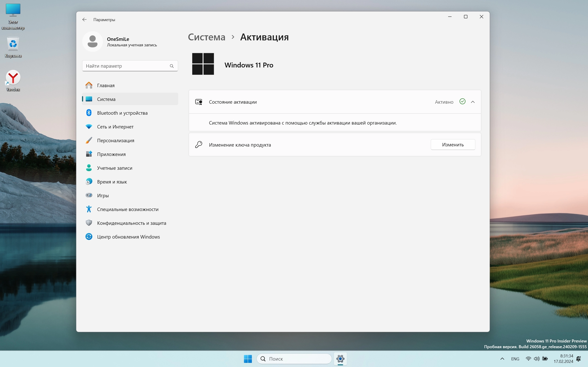Viewport: 588px width, 367px height.
Task: Show hidden tray icons chevron
Action: coord(502,359)
